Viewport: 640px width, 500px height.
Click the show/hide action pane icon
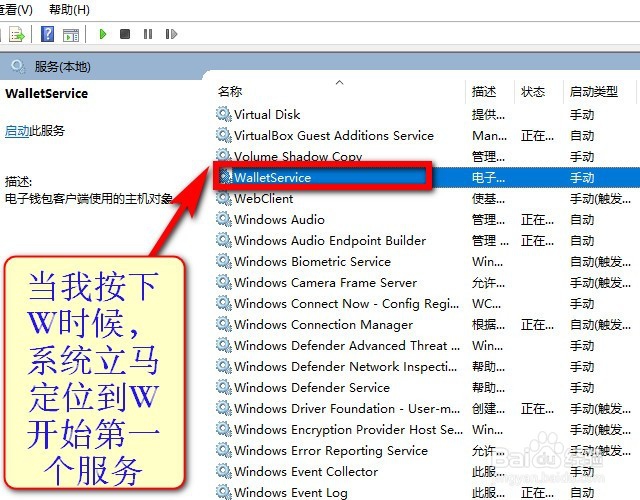71,35
